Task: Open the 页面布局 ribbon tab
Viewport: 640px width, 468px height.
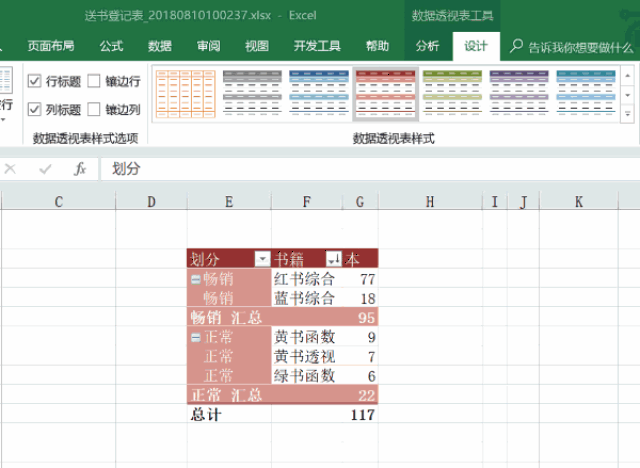Action: tap(51, 46)
